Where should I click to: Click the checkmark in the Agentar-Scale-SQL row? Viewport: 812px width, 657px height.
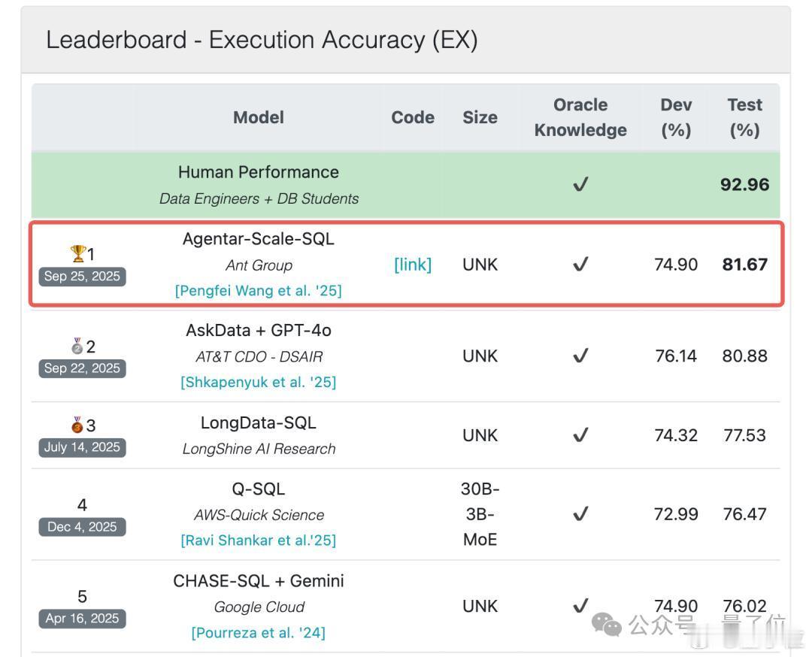(580, 264)
